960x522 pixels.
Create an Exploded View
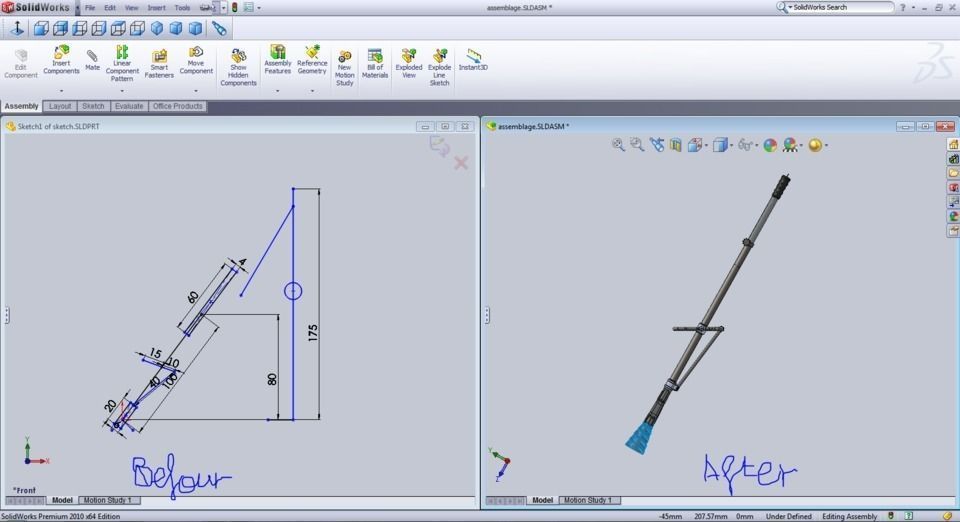tap(409, 64)
